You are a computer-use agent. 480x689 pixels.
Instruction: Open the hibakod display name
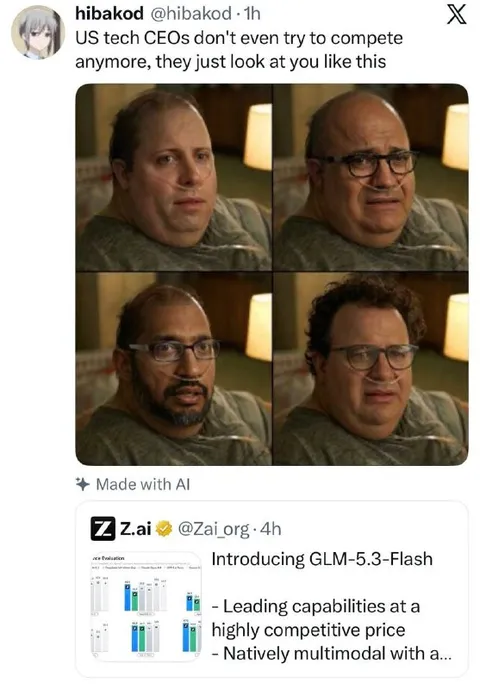pos(109,14)
